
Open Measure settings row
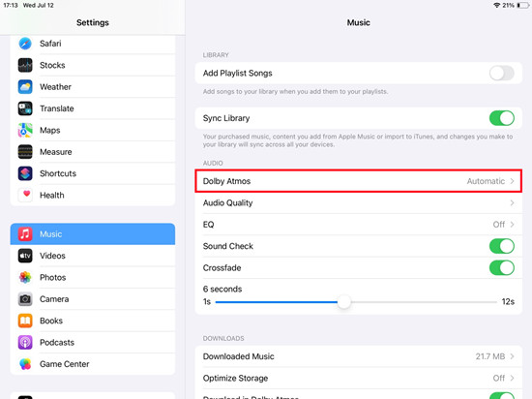(93, 152)
